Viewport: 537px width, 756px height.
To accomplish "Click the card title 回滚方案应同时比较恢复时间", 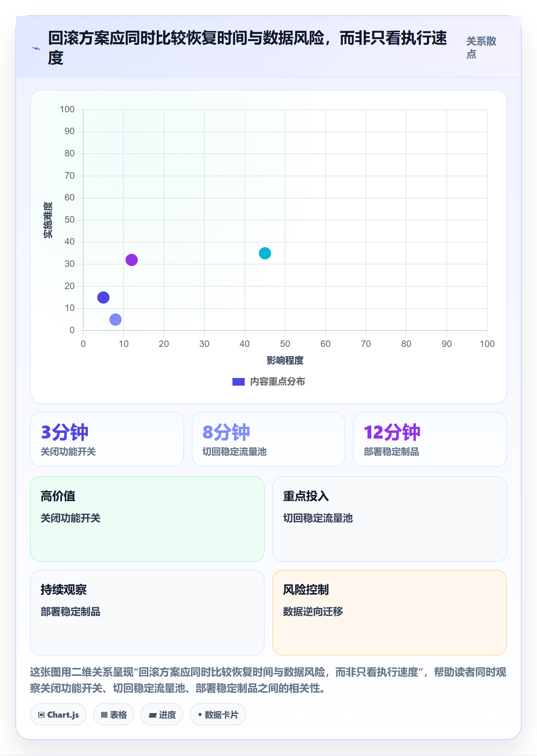I will (247, 48).
